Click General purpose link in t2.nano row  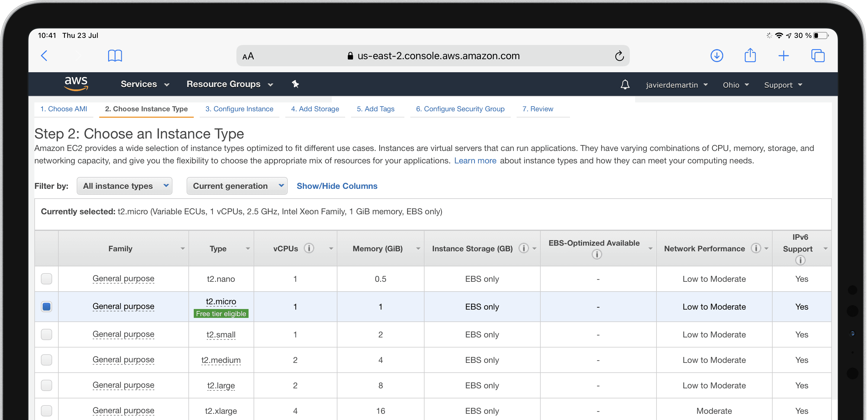click(123, 279)
